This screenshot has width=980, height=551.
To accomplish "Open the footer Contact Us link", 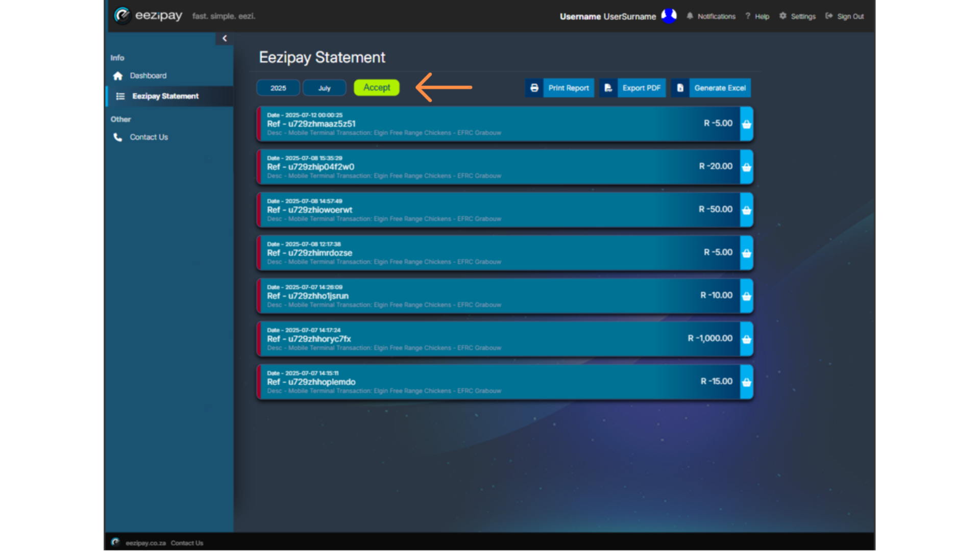I will click(187, 543).
